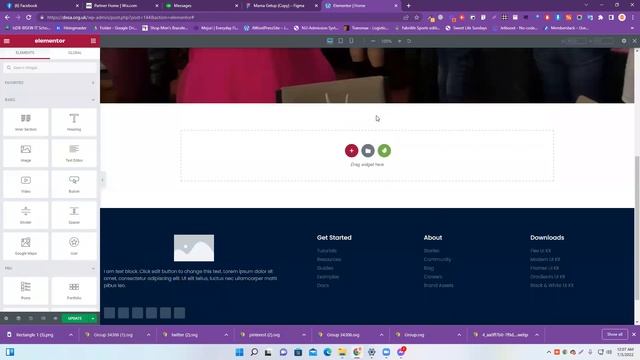Click the footer text block paragraph
Image resolution: width=640 pixels, height=360 pixels.
(191, 278)
